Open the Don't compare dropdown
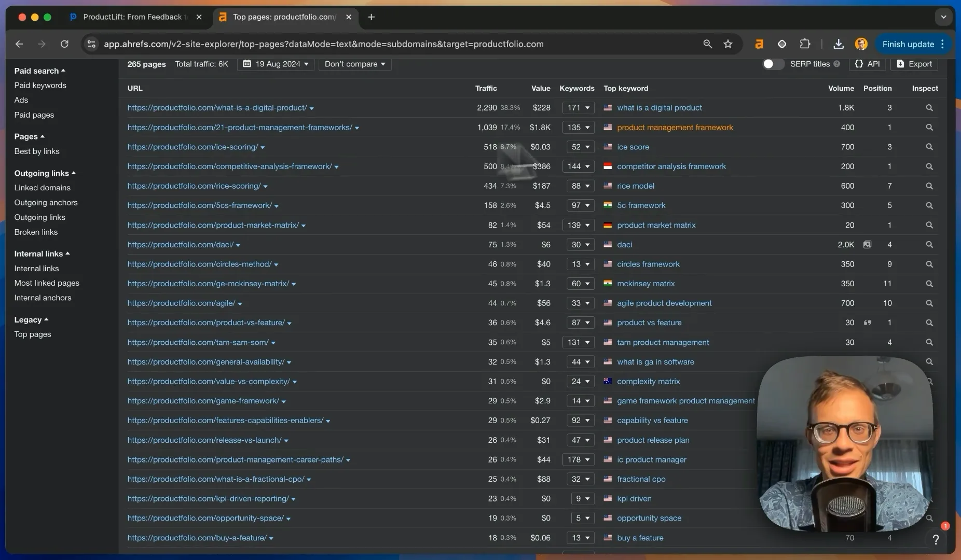Image resolution: width=961 pixels, height=560 pixels. click(x=355, y=64)
